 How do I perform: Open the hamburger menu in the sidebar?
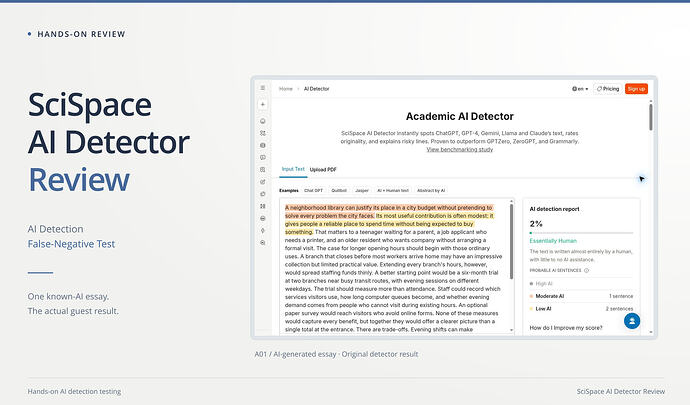pos(263,88)
